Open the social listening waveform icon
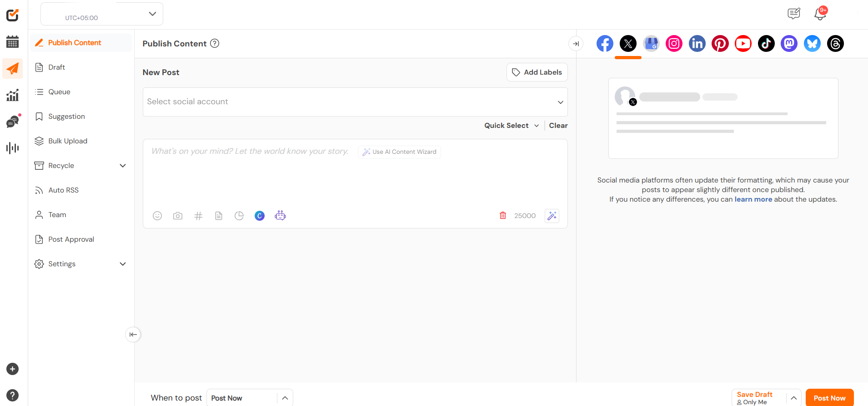Screen dimensions: 868x406 point(13,148)
